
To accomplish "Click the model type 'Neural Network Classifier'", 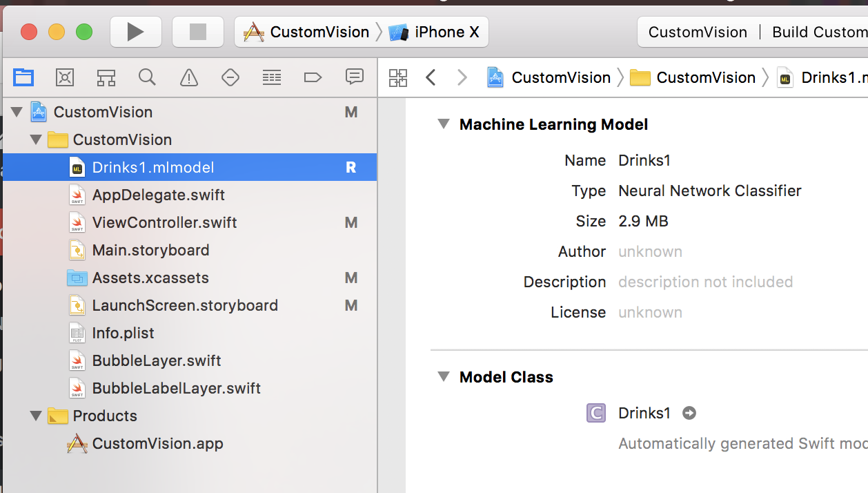I will [x=710, y=191].
